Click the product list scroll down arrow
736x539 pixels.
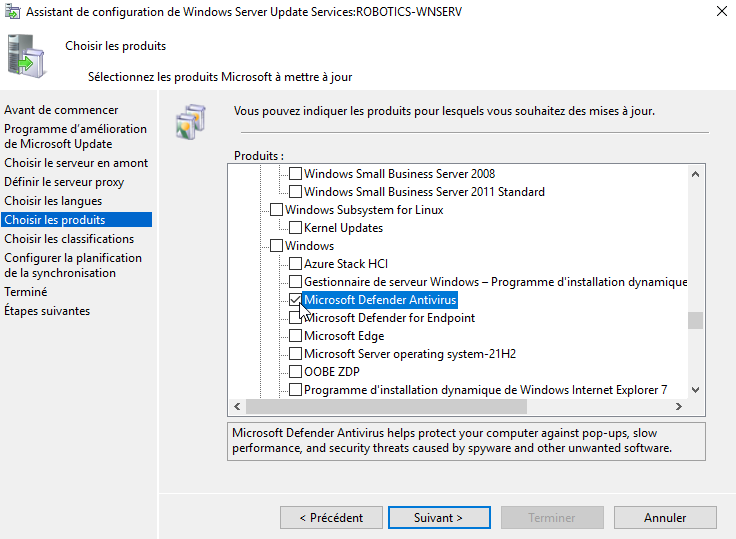pyautogui.click(x=696, y=390)
